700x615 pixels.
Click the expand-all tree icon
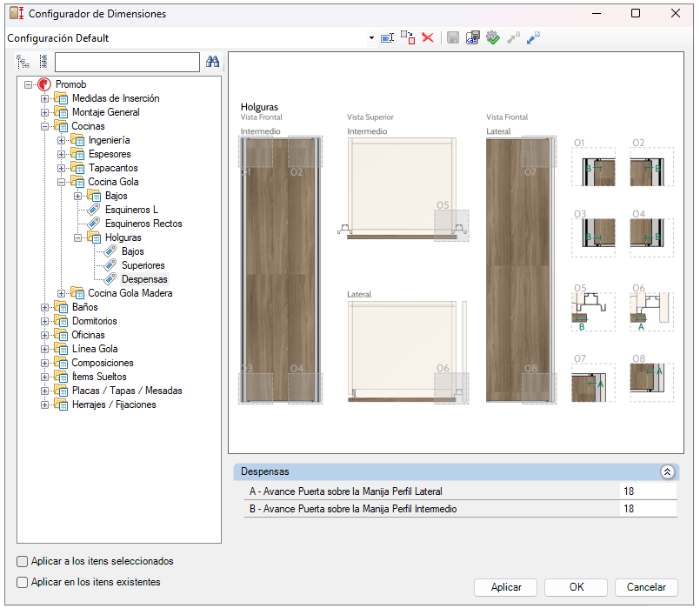click(23, 62)
